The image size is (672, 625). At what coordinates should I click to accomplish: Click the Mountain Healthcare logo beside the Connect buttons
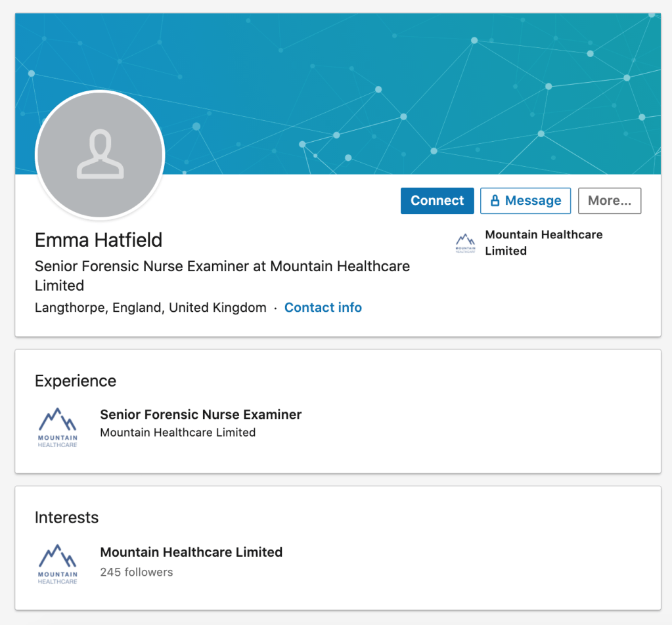[x=465, y=243]
